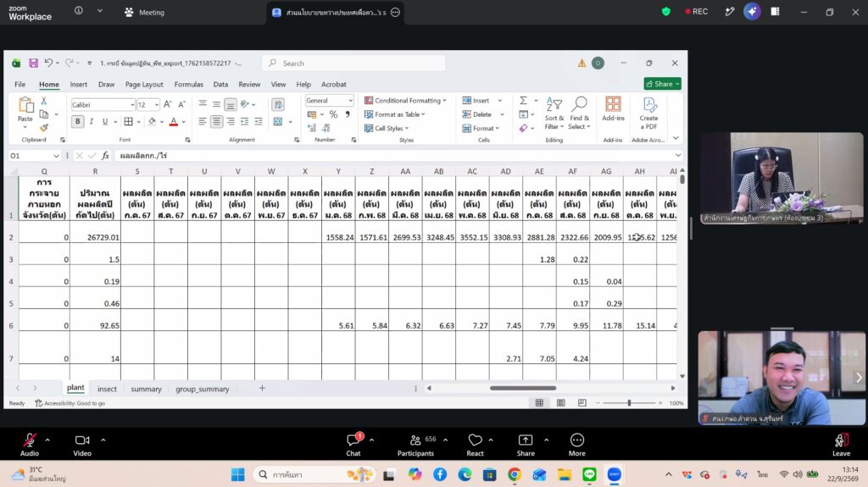Open Find & Select magnifier

pos(579,113)
